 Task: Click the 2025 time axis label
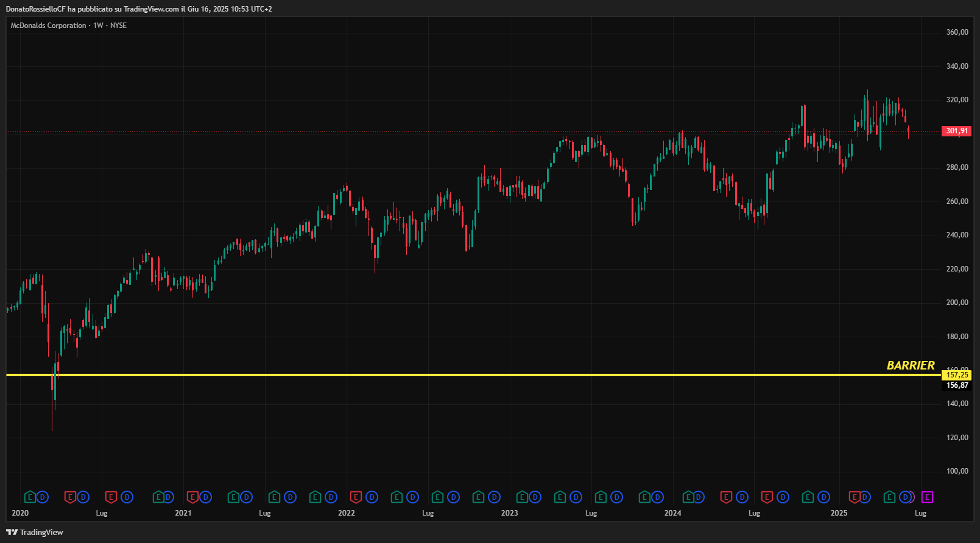839,513
